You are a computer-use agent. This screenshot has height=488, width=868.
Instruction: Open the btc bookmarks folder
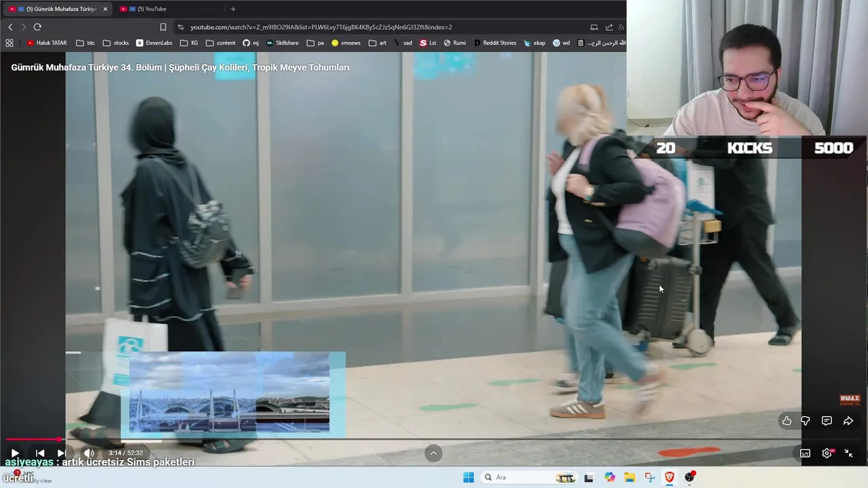85,43
